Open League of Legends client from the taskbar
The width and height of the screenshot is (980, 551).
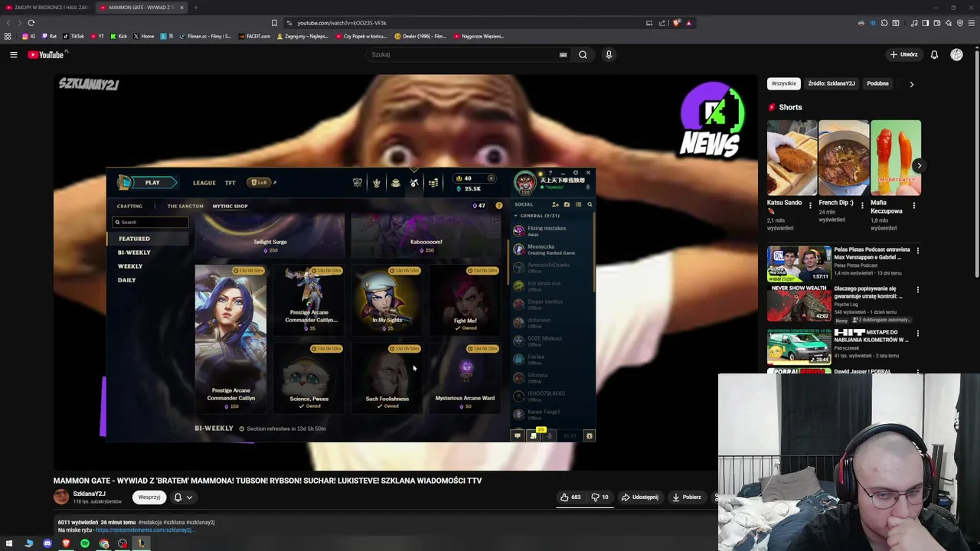(141, 543)
